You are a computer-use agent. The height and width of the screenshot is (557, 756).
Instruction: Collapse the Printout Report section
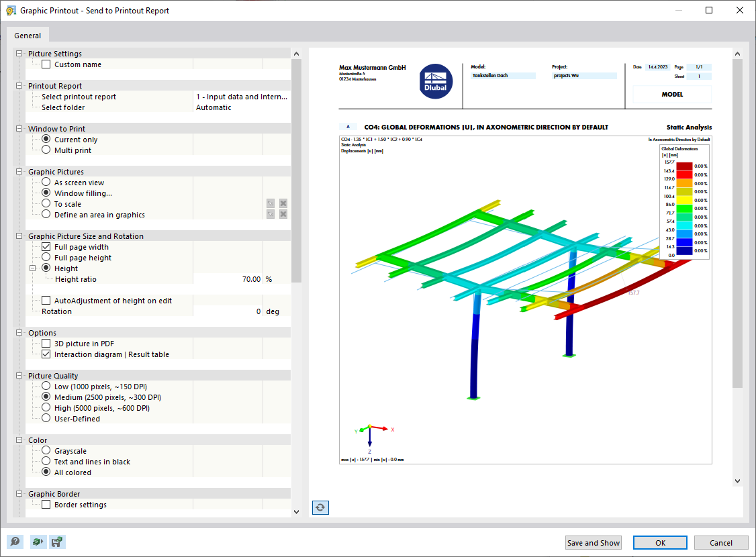click(19, 86)
